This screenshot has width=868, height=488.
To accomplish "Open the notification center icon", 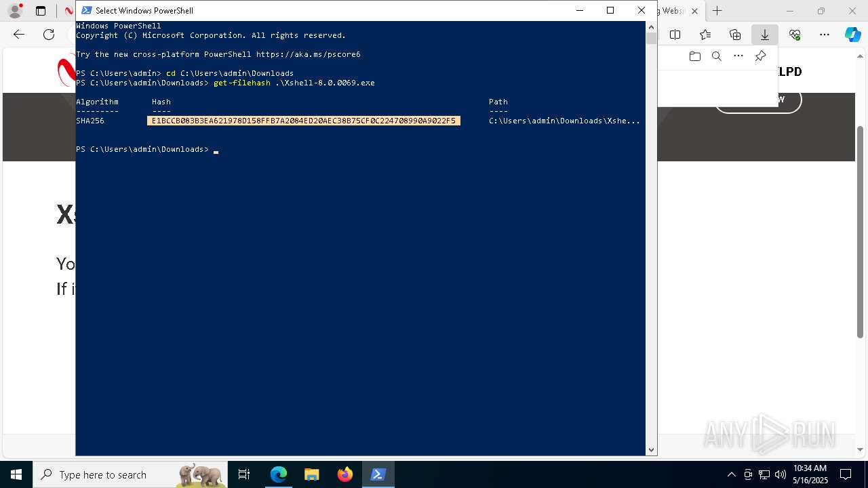I will 846,474.
